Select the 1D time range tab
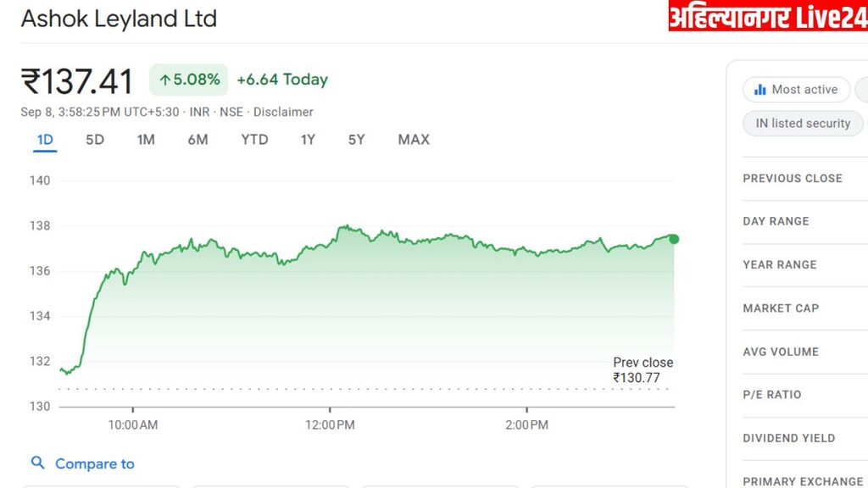The image size is (868, 488). 45,140
